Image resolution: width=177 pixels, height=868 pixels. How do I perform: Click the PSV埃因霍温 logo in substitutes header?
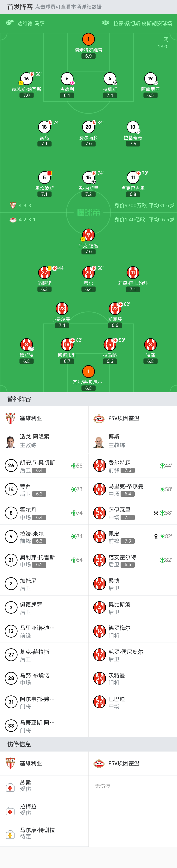pyautogui.click(x=99, y=418)
